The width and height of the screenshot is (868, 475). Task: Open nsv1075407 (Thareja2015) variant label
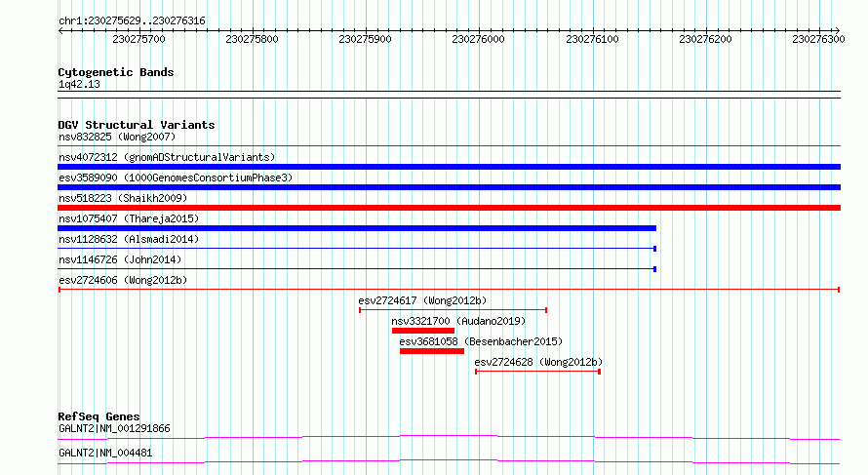pos(129,218)
